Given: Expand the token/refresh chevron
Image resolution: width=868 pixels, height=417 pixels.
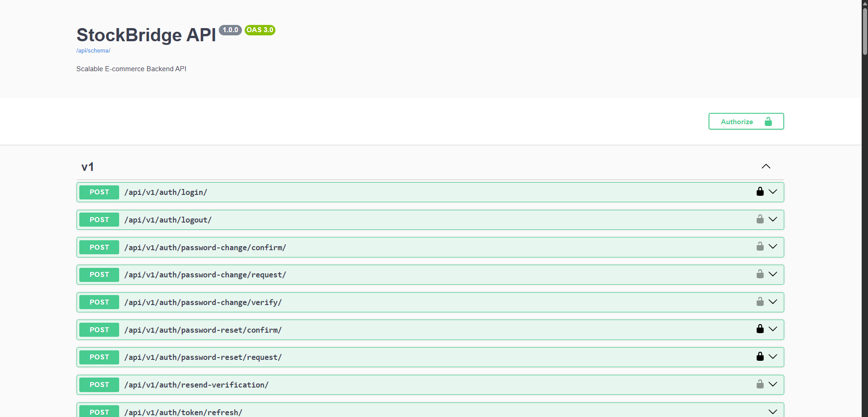Looking at the screenshot, I should click(773, 412).
